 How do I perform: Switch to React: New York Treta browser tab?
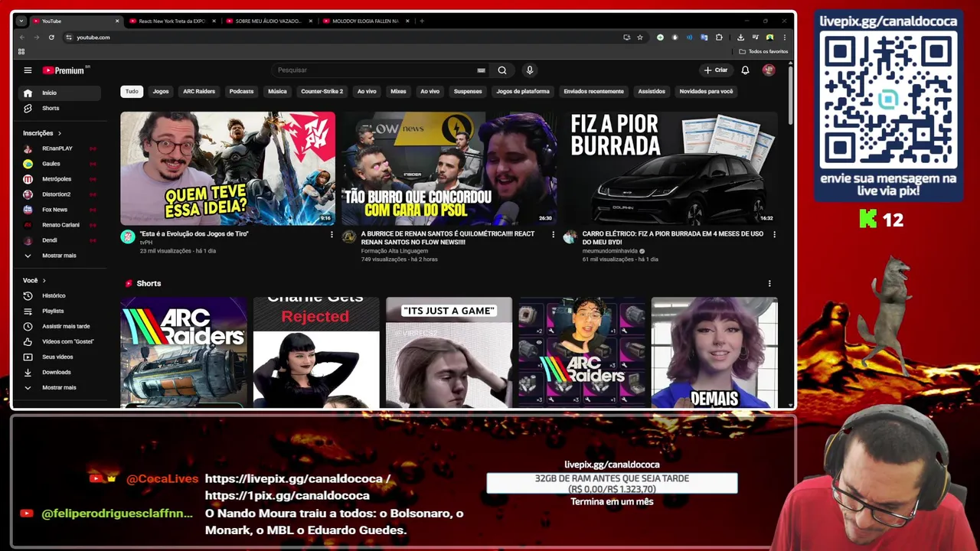(171, 21)
